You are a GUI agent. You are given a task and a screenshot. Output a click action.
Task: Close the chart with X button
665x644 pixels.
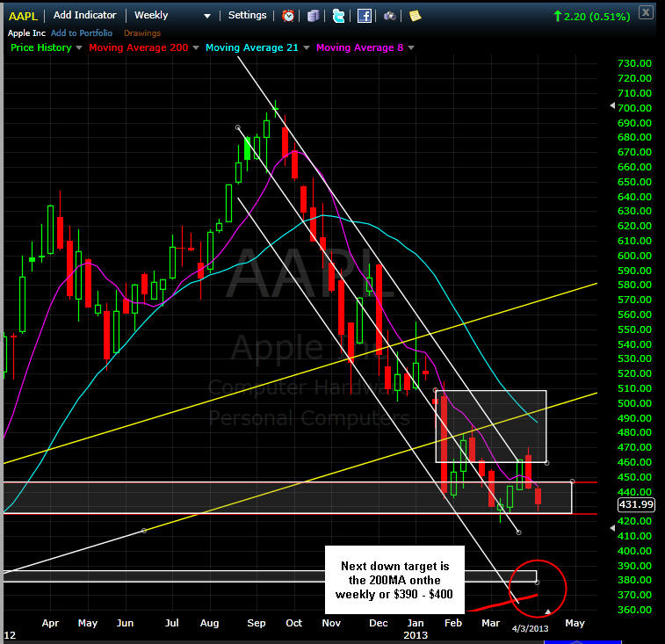pos(646,12)
